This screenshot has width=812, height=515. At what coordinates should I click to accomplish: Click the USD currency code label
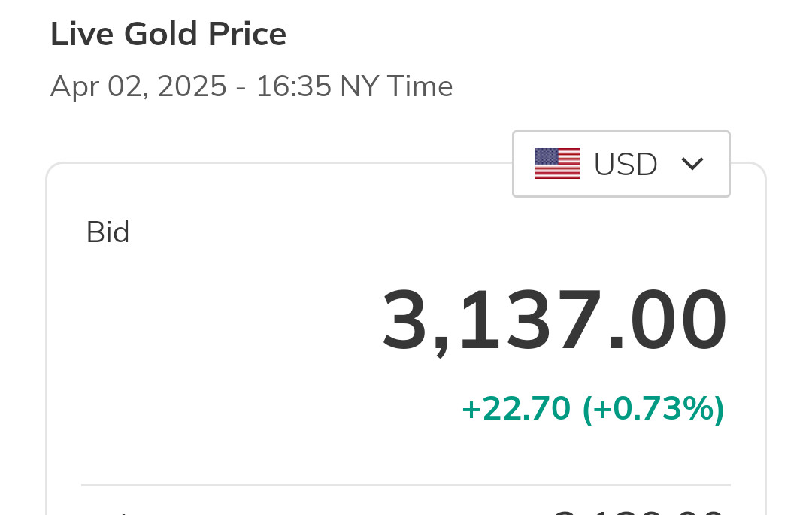pos(626,165)
